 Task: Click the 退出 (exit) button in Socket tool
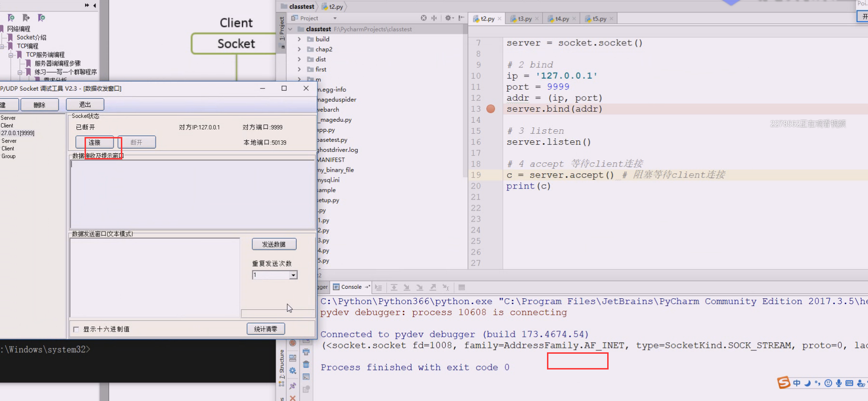85,105
